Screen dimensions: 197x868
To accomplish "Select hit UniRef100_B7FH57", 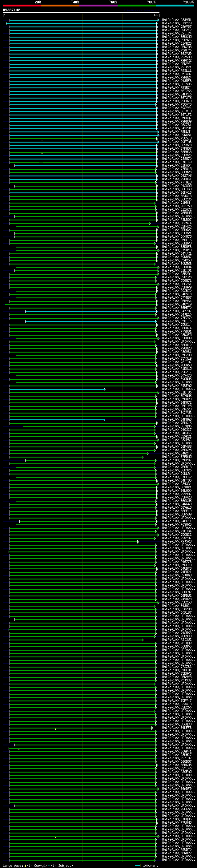I will (177, 149).
